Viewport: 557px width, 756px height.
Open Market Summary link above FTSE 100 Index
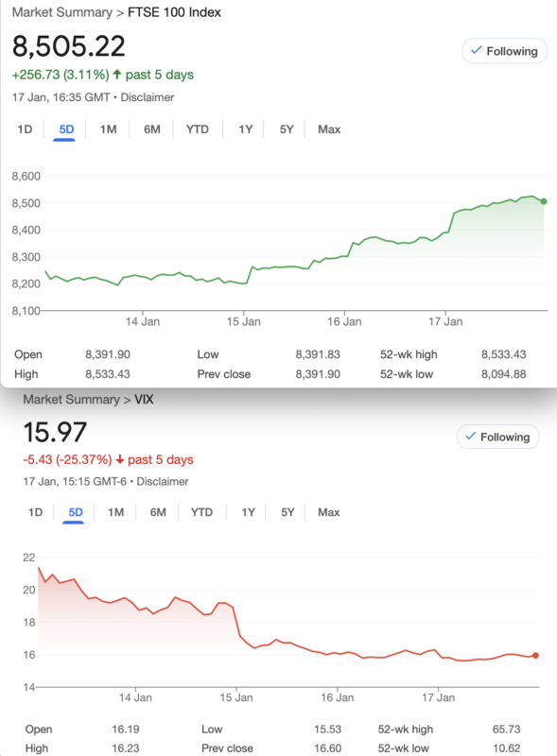pos(62,12)
